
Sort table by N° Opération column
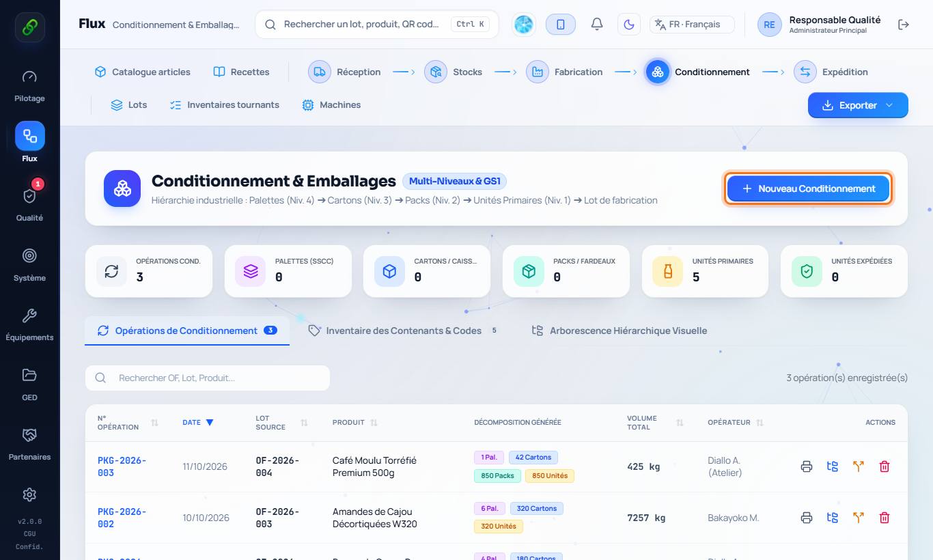pos(128,423)
